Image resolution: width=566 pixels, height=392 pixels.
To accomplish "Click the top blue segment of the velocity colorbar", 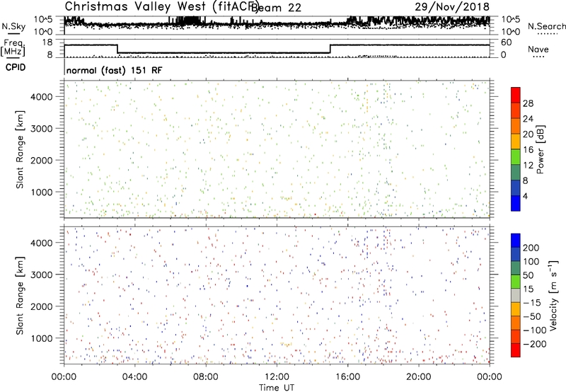I will tap(516, 241).
